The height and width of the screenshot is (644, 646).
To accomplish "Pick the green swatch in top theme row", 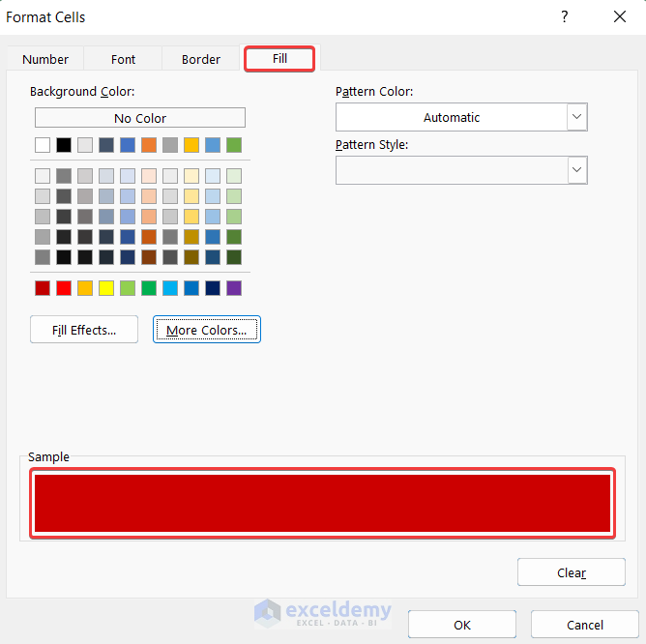I will [234, 145].
